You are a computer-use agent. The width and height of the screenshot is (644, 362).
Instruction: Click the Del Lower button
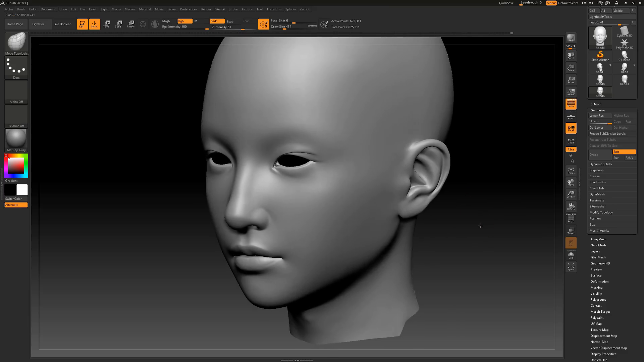click(599, 128)
